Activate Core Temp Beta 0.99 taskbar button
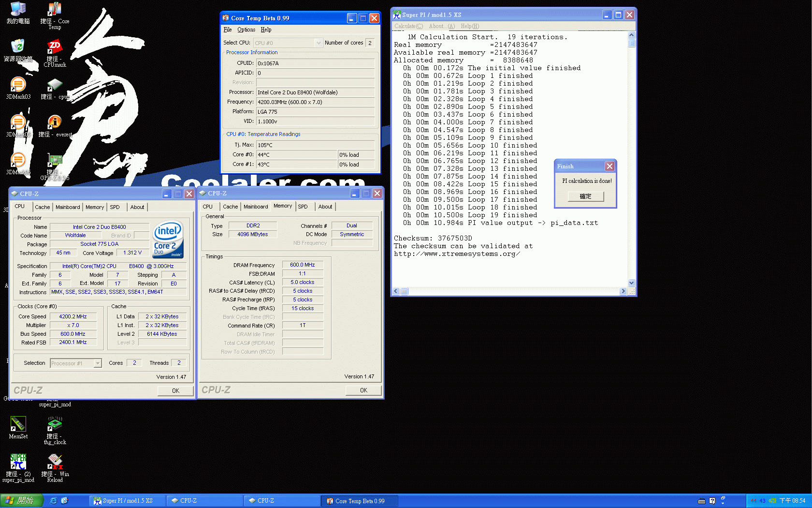This screenshot has height=508, width=812. tap(360, 501)
